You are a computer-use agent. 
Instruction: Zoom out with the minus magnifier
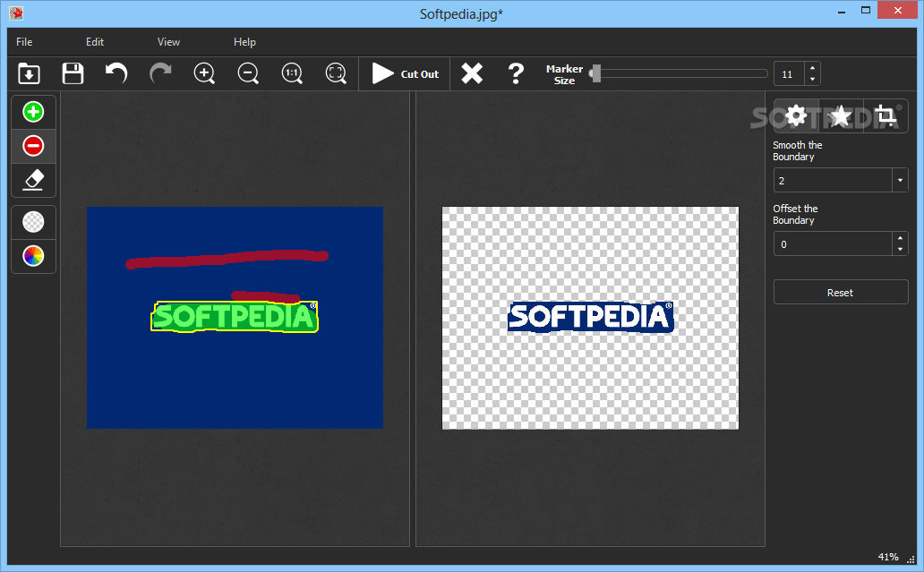pos(248,73)
